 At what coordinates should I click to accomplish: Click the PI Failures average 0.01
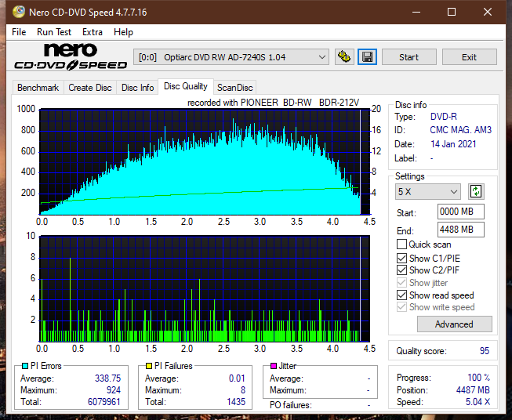237,378
